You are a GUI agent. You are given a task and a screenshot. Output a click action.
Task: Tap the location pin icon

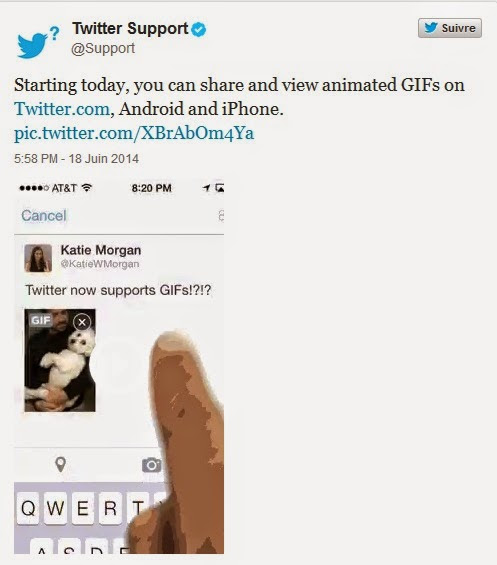click(x=61, y=464)
